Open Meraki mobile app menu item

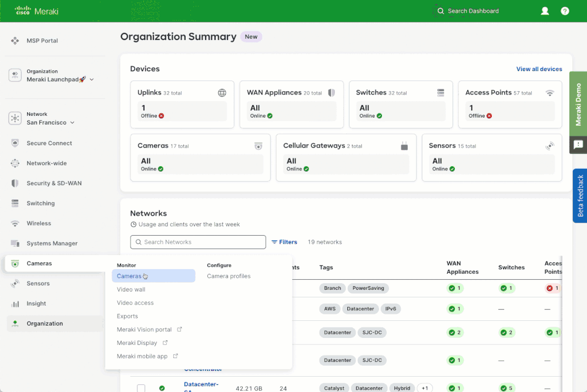click(142, 356)
